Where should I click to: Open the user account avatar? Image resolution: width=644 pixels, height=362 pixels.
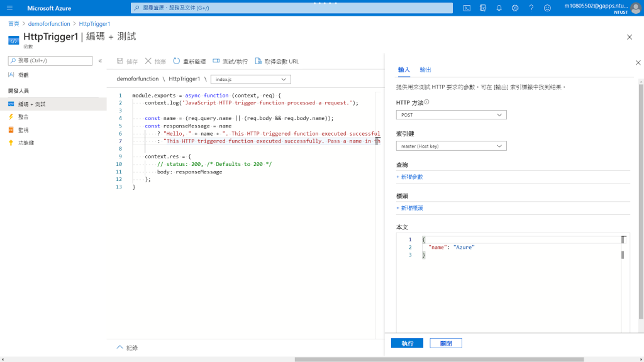point(635,8)
